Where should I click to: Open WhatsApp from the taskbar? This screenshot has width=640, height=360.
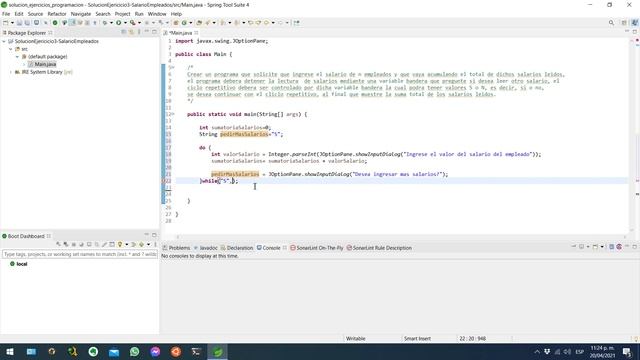point(135,352)
